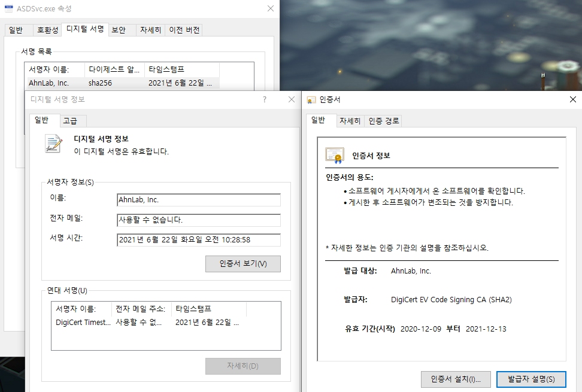This screenshot has height=392, width=582.
Task: Click the certificate window title icon
Action: (x=311, y=100)
